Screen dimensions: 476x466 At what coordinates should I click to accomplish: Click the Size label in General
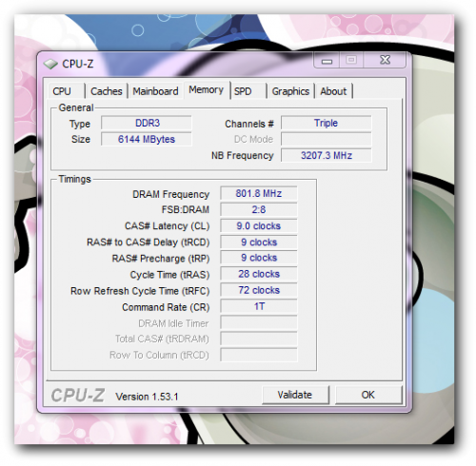[81, 140]
